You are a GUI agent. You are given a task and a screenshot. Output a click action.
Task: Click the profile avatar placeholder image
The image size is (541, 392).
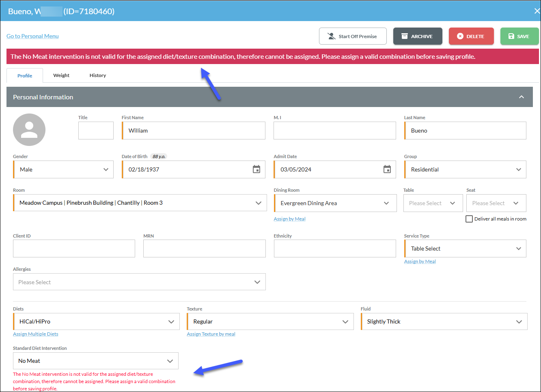[29, 130]
